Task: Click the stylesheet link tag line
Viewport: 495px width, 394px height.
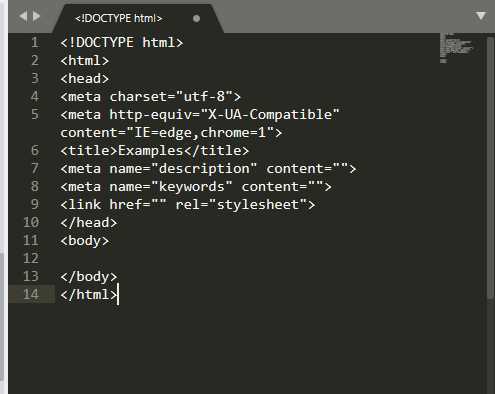Action: pos(188,205)
